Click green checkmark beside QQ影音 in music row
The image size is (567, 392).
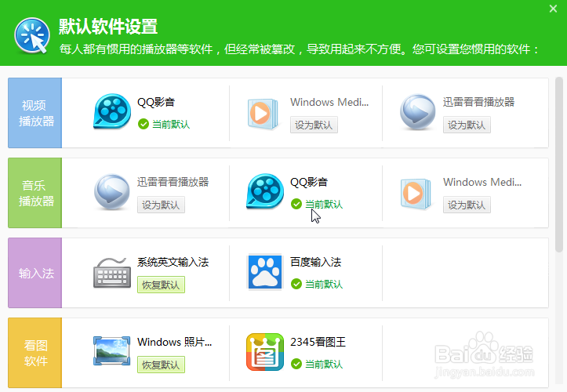(296, 204)
